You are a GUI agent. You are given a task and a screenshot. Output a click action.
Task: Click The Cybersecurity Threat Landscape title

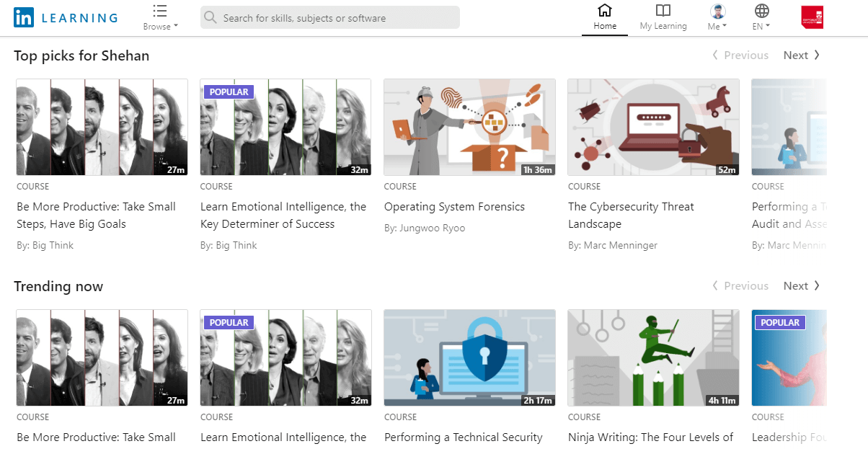click(x=631, y=215)
